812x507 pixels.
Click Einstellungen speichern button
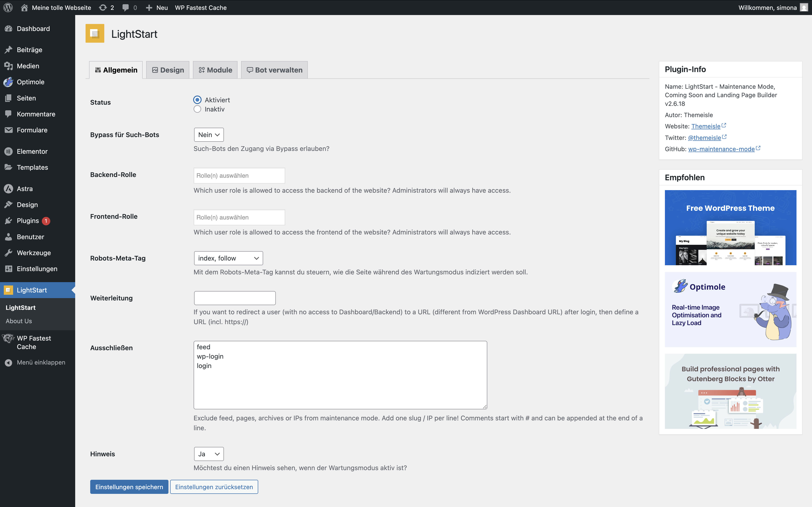pos(129,487)
